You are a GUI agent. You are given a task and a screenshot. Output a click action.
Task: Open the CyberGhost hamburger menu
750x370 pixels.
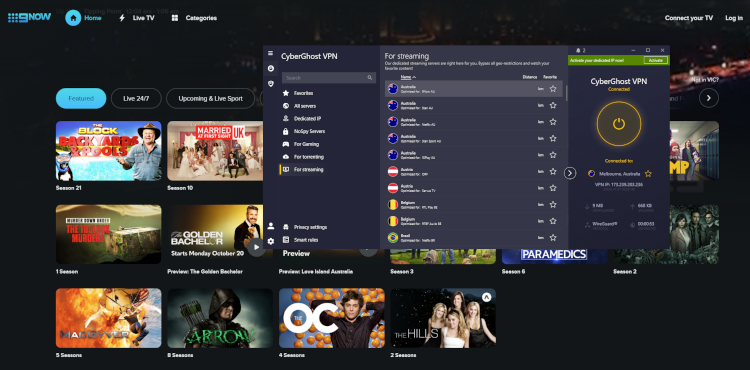click(271, 53)
